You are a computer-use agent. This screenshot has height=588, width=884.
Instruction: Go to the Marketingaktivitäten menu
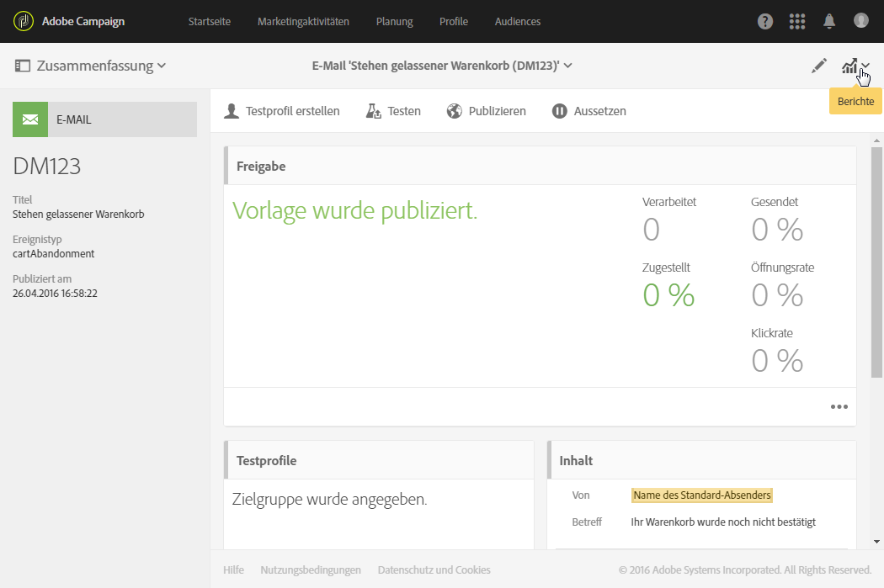pyautogui.click(x=303, y=22)
